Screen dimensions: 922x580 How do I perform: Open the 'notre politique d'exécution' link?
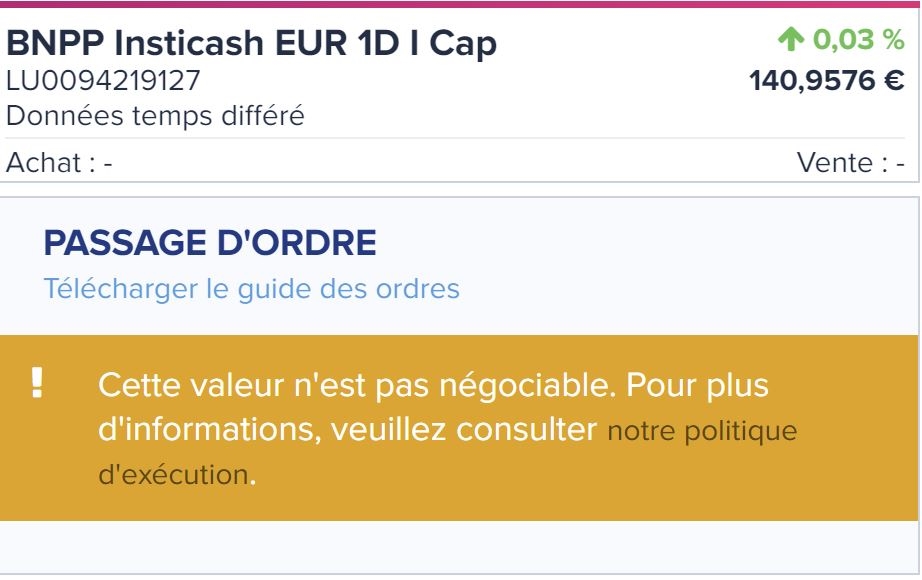[x=702, y=431]
